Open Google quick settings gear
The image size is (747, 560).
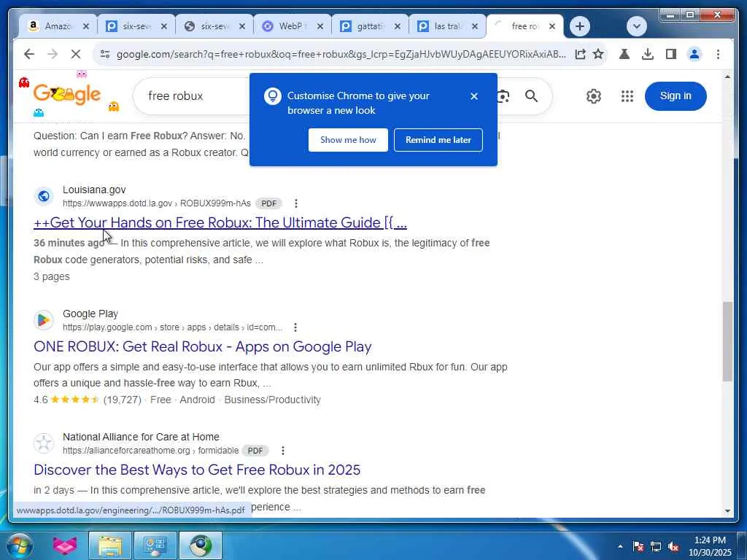[593, 96]
